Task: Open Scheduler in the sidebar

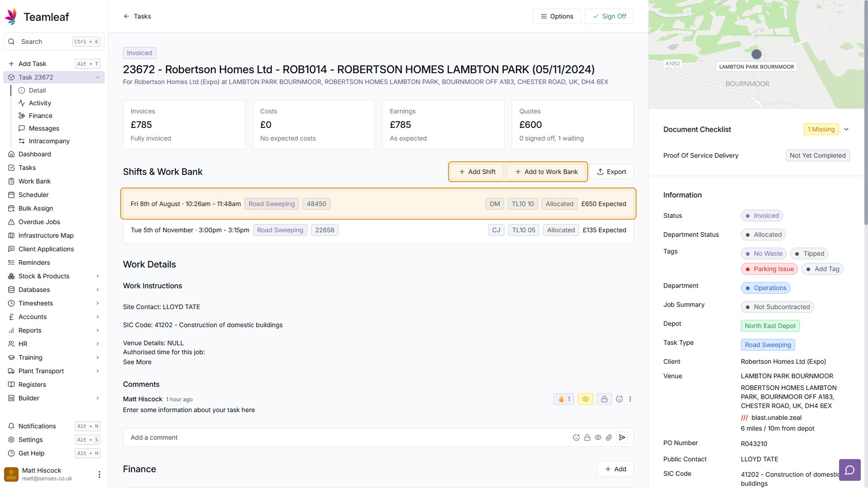Action: point(54,195)
